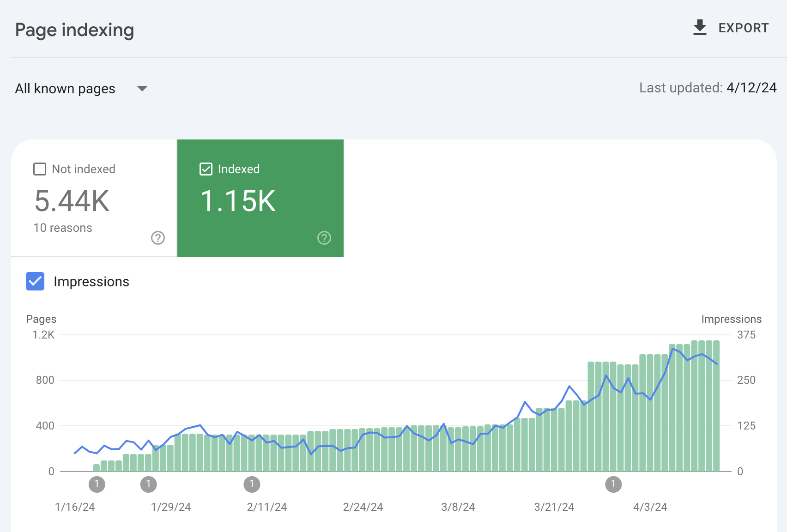Click the EXPORT button text

[744, 28]
